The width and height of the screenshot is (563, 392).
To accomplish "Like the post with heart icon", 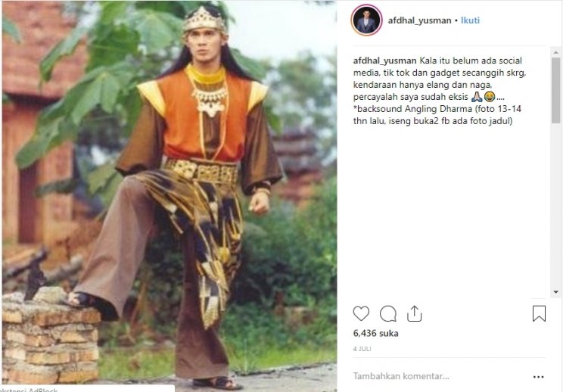I will [x=361, y=313].
